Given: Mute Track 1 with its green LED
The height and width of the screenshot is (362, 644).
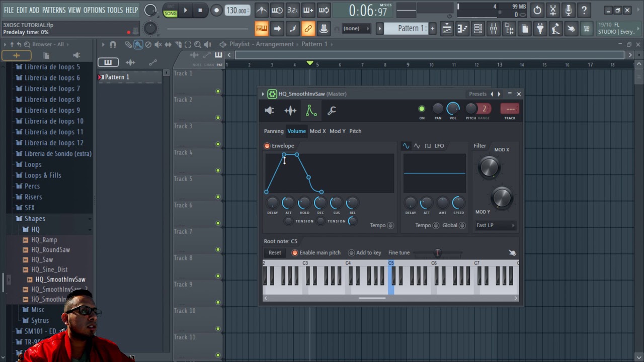Looking at the screenshot, I should [218, 92].
